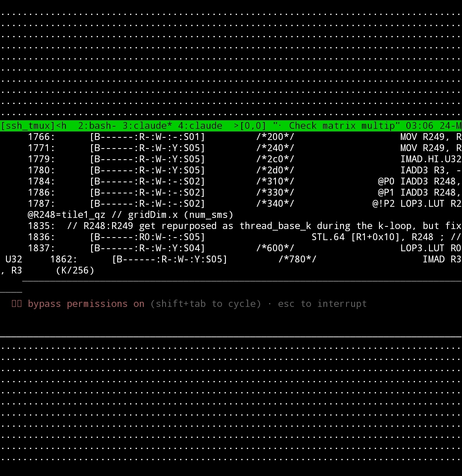Click the /*2d0*/ address comment
462x476 pixels.
275,170
